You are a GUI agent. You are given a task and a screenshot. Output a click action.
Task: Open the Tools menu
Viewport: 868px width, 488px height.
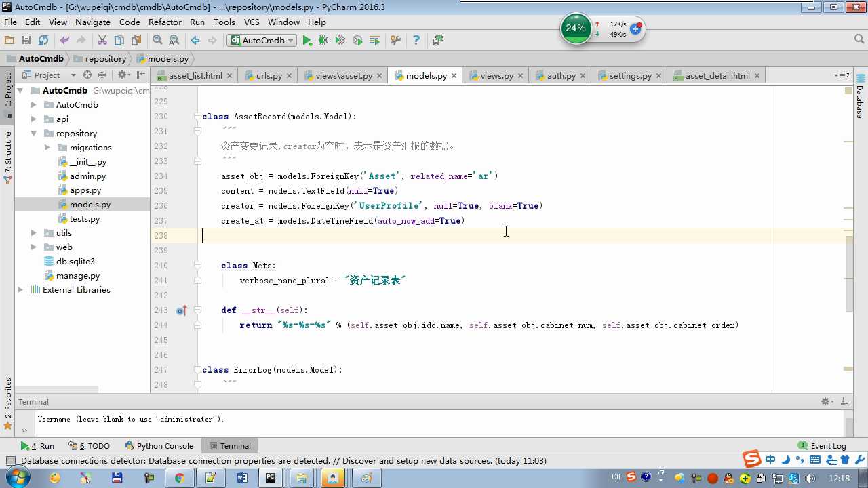click(224, 22)
